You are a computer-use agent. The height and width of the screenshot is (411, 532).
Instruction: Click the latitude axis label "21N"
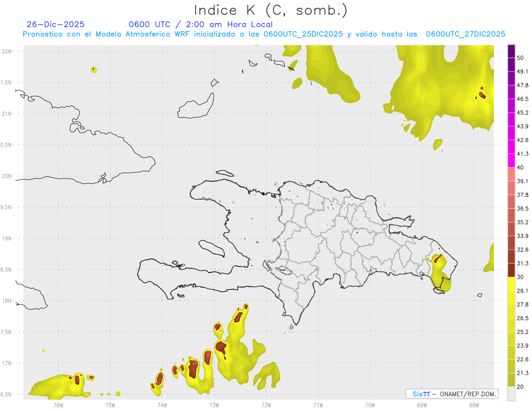click(x=6, y=114)
